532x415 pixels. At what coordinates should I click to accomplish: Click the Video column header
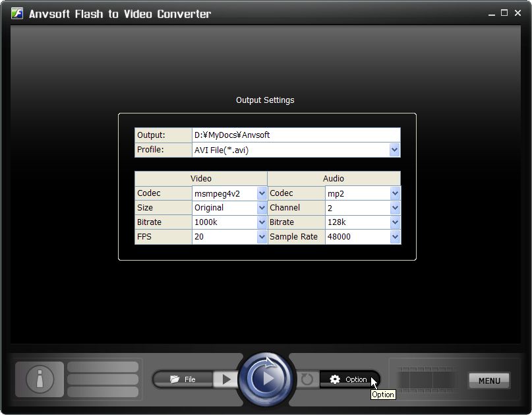201,178
